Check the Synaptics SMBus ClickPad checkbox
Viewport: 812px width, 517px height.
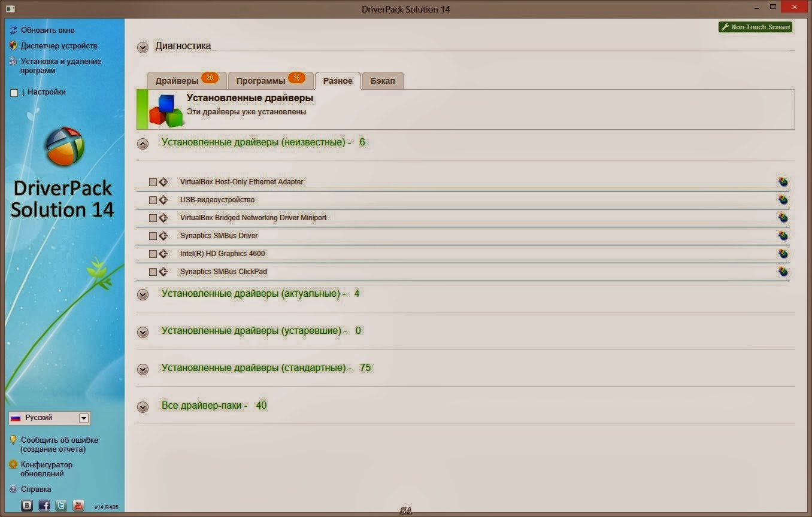(x=153, y=272)
